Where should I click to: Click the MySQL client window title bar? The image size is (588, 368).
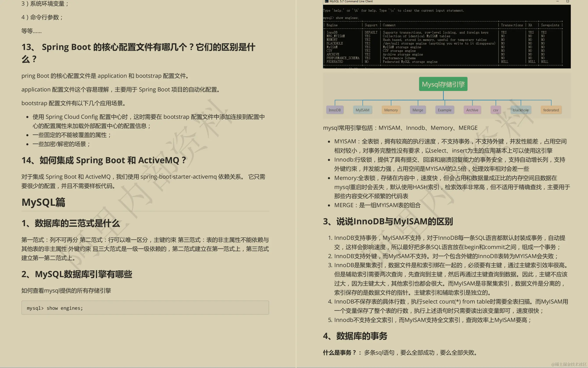(413, 2)
